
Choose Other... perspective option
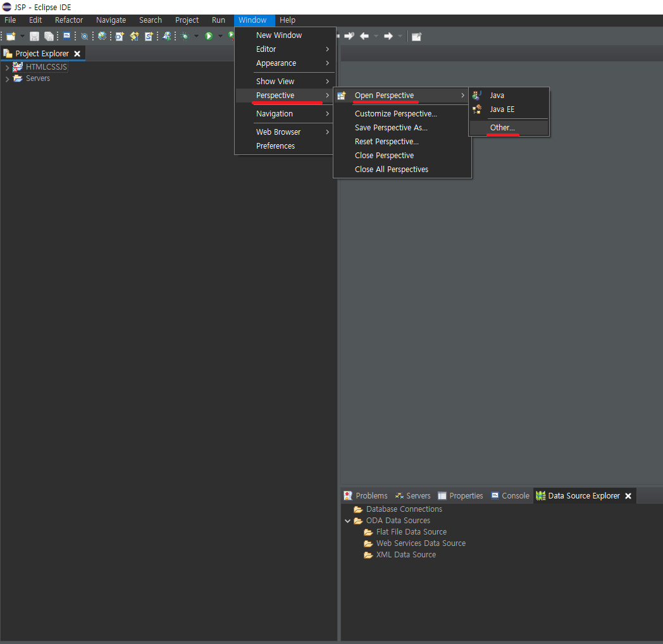(509, 128)
